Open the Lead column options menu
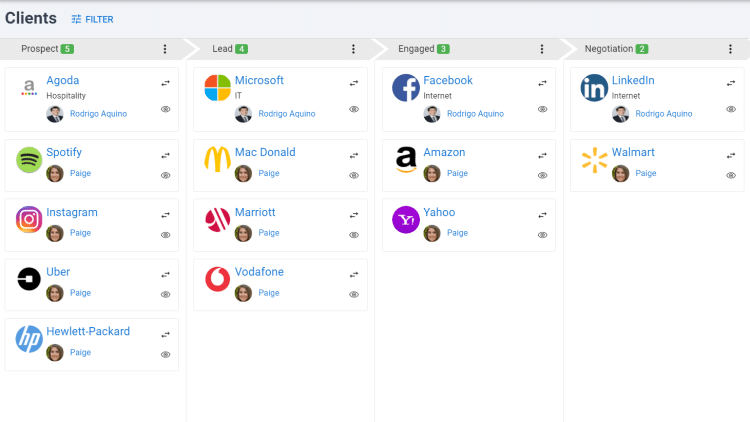Viewport: 750px width, 422px height. [x=353, y=49]
